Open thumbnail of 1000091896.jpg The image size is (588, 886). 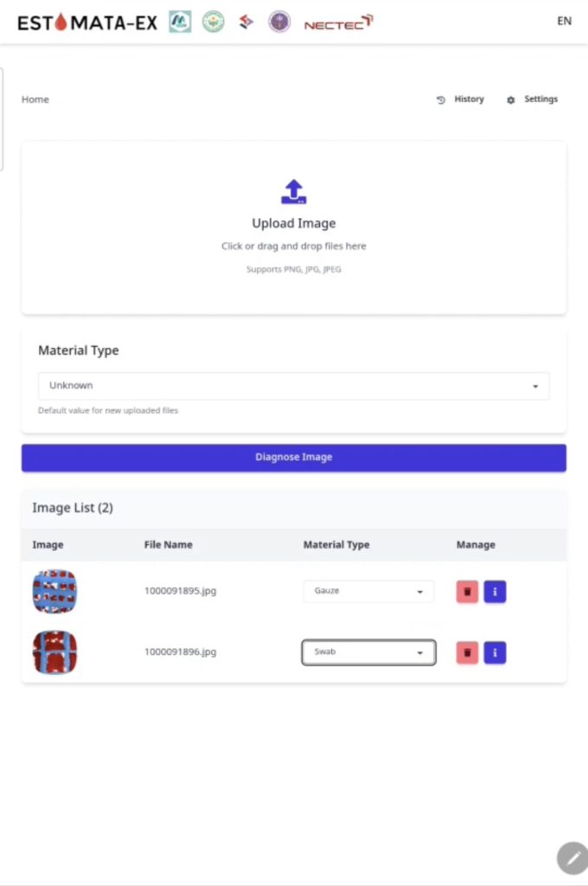click(x=54, y=652)
